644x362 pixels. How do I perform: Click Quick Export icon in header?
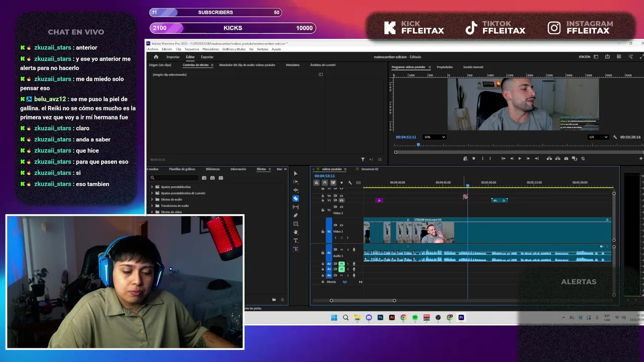click(x=607, y=57)
